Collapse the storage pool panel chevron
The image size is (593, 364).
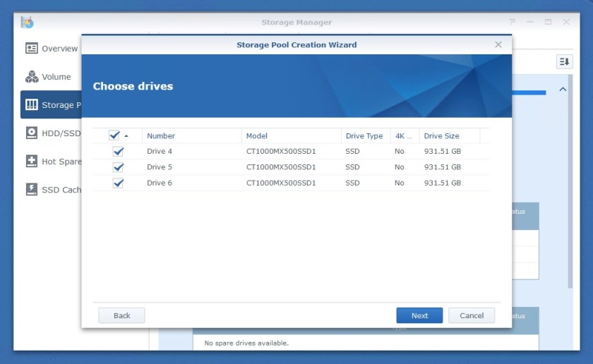563,90
